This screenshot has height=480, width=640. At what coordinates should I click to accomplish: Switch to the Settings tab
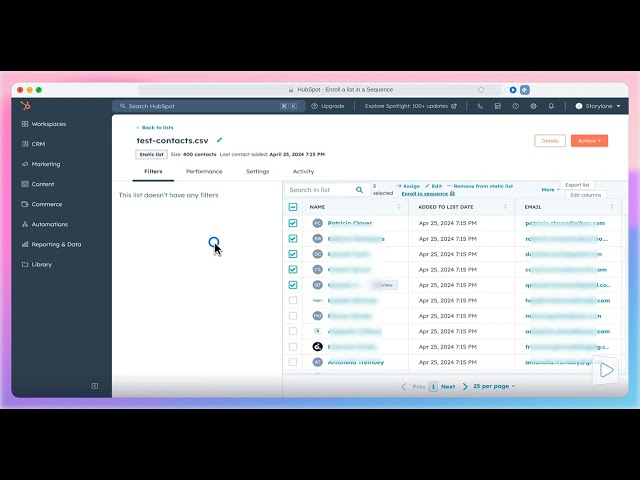258,171
